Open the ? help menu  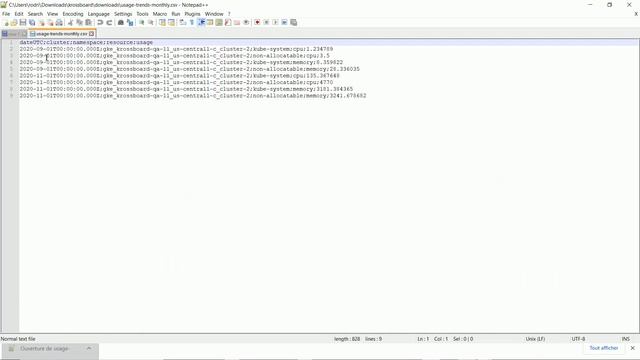[229, 14]
